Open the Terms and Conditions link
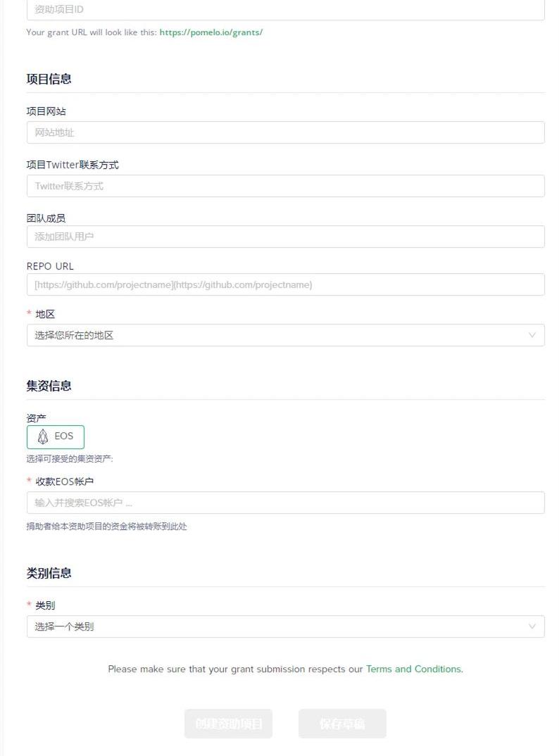The image size is (559, 756). [413, 669]
